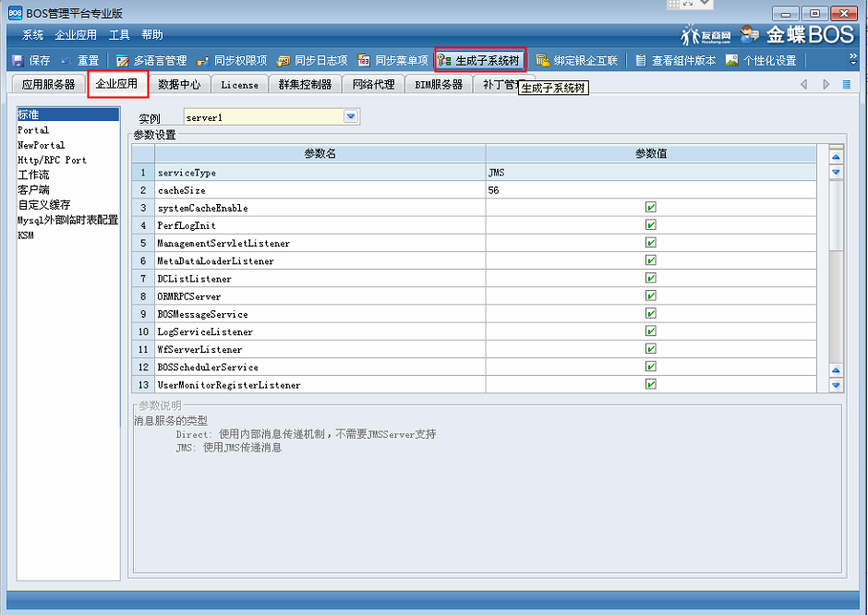
Task: Click the 绑定银企互联 toolbar button
Action: click(x=577, y=60)
